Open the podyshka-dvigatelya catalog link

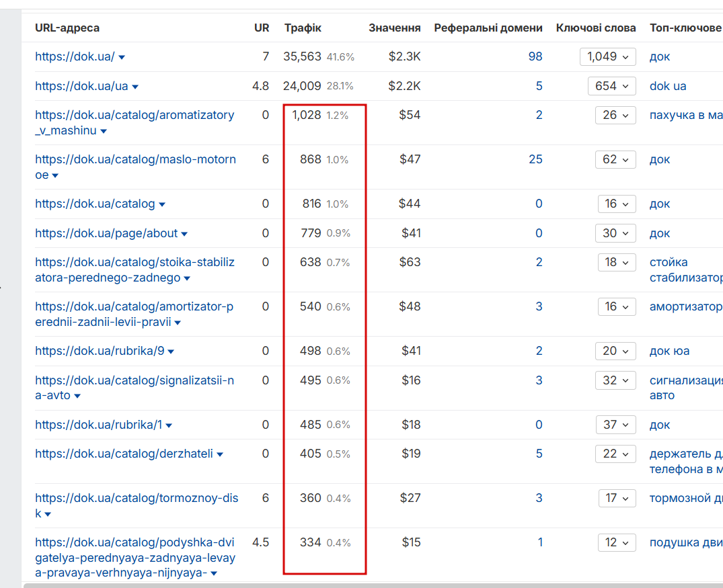point(135,558)
